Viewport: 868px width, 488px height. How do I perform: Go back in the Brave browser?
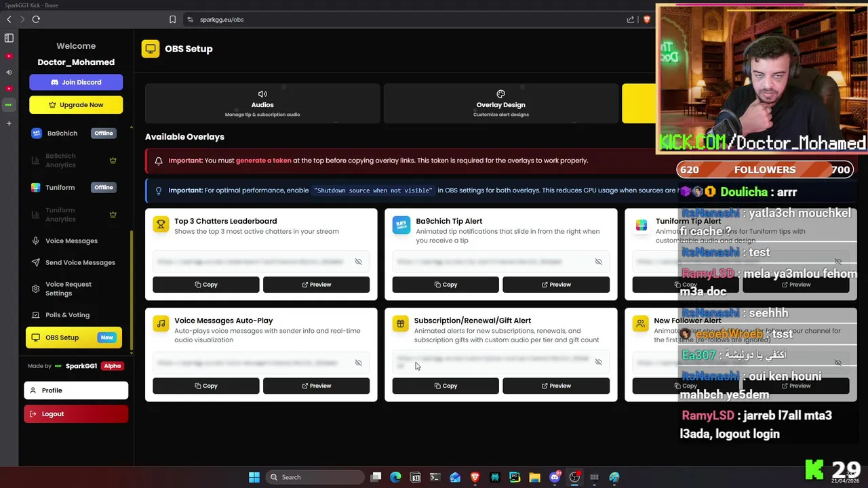(9, 20)
